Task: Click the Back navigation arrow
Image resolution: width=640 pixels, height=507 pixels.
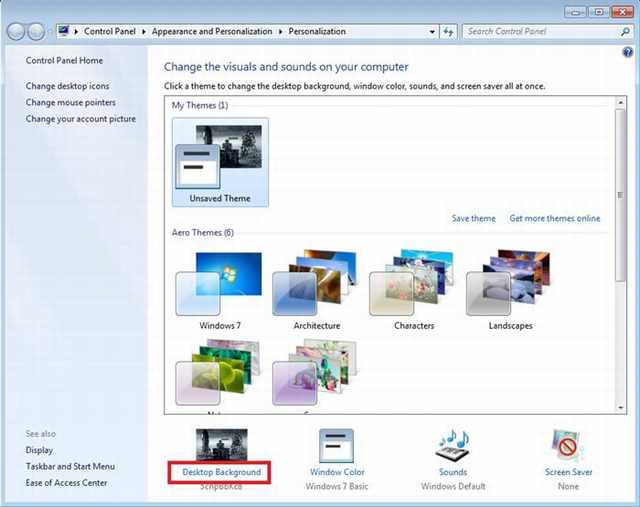Action: click(x=17, y=31)
